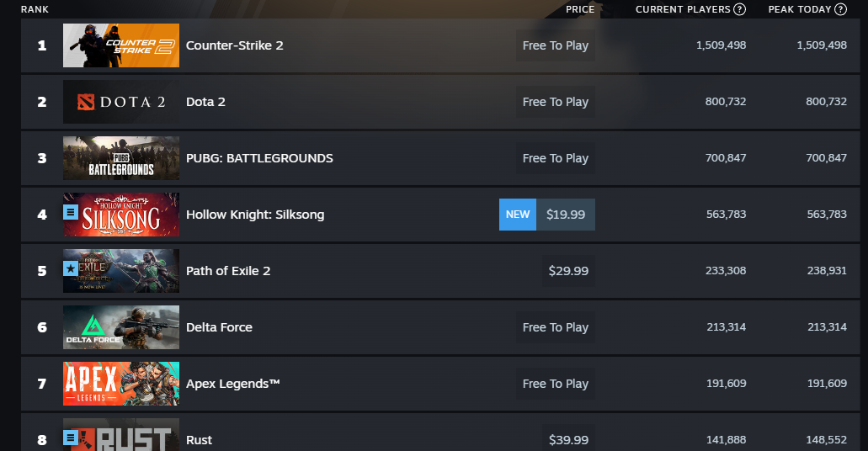Open the Delta Force game thumbnail
This screenshot has height=451, width=868.
click(121, 327)
